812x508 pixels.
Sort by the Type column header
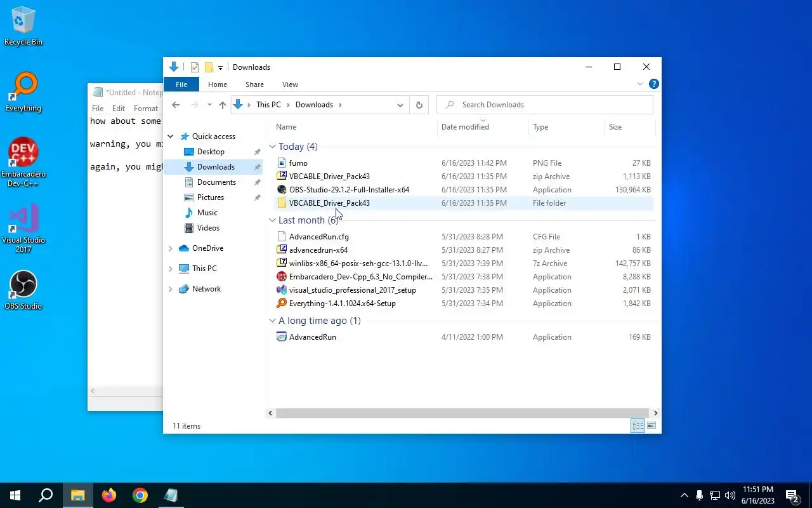[x=566, y=127]
